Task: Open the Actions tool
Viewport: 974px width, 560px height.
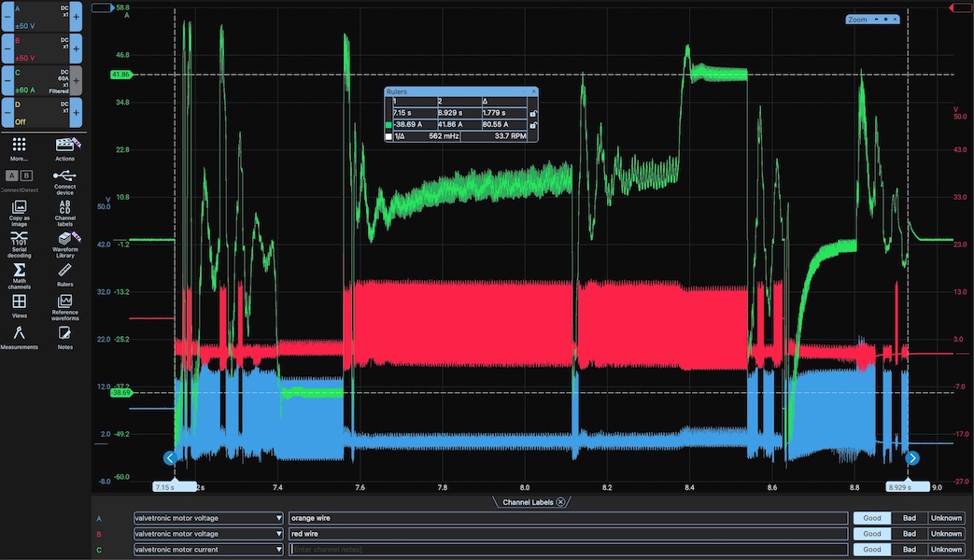Action: [64, 147]
